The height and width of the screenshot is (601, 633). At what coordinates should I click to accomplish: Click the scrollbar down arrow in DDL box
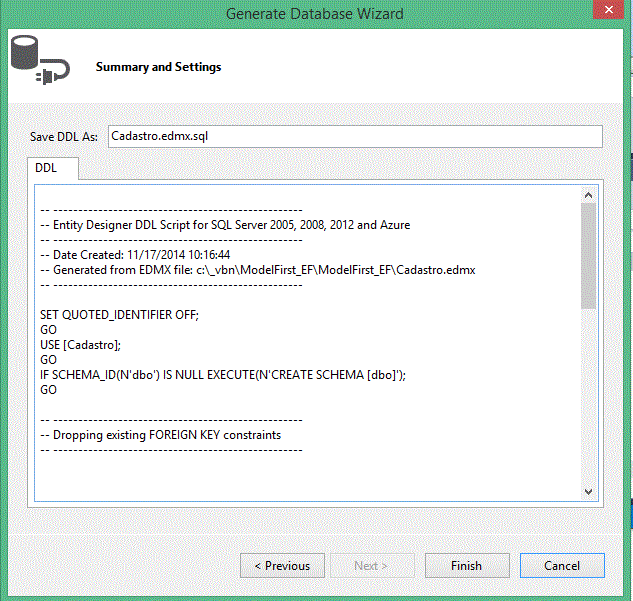[589, 492]
